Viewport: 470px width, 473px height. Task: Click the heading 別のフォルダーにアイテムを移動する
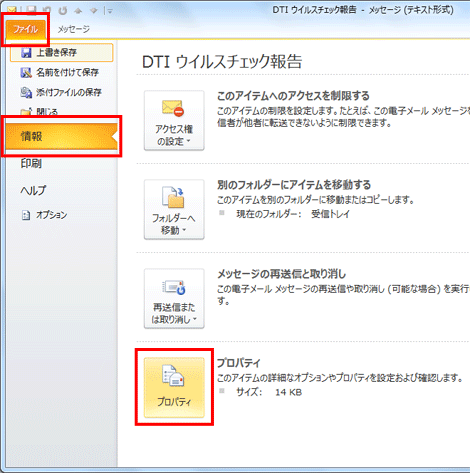[x=294, y=185]
